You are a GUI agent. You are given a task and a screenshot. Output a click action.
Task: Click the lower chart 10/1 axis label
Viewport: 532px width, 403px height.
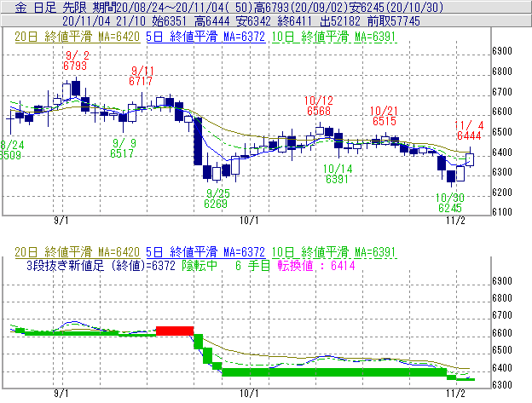point(249,394)
